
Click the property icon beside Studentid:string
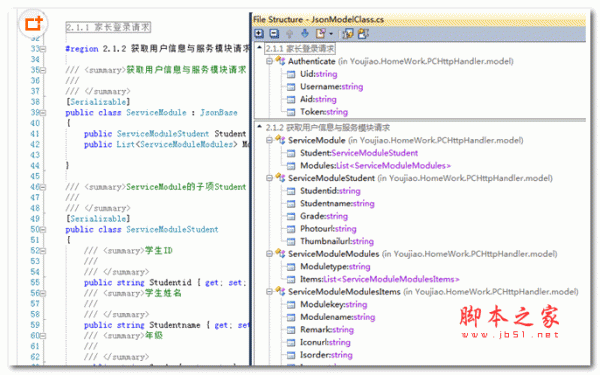pyautogui.click(x=291, y=191)
